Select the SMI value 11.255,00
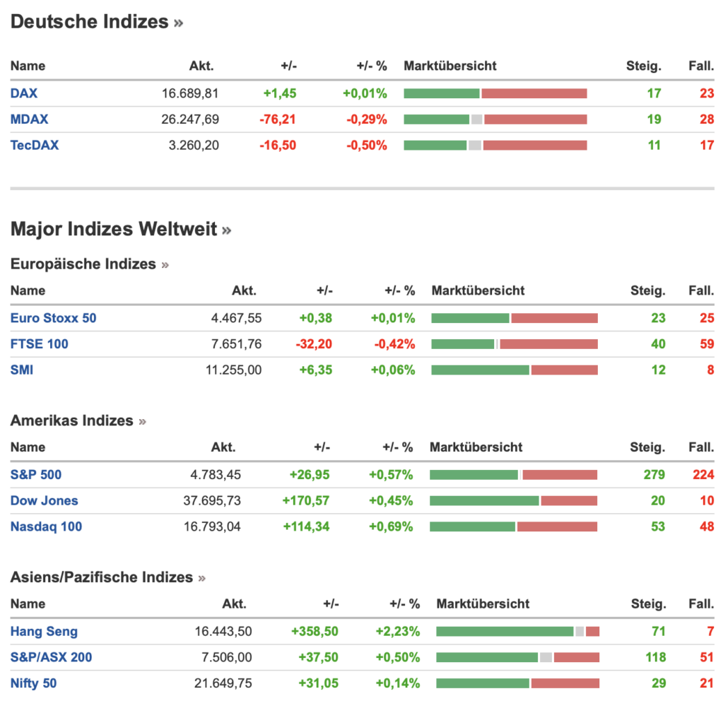The width and height of the screenshot is (728, 713). [x=233, y=370]
